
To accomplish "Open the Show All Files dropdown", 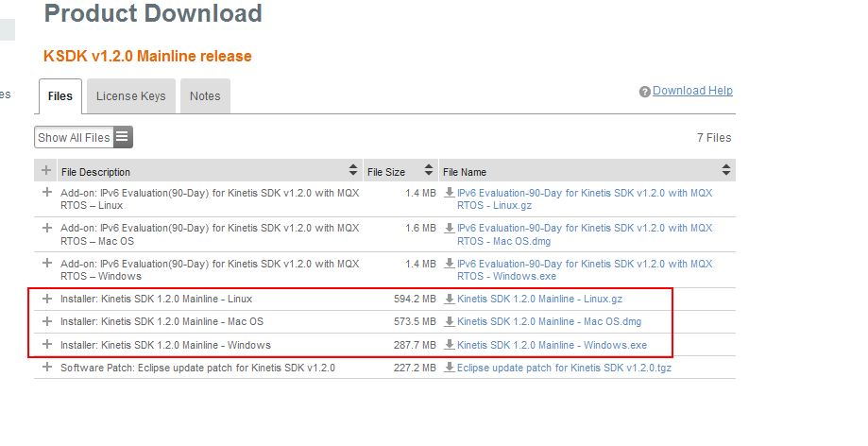I will click(84, 137).
